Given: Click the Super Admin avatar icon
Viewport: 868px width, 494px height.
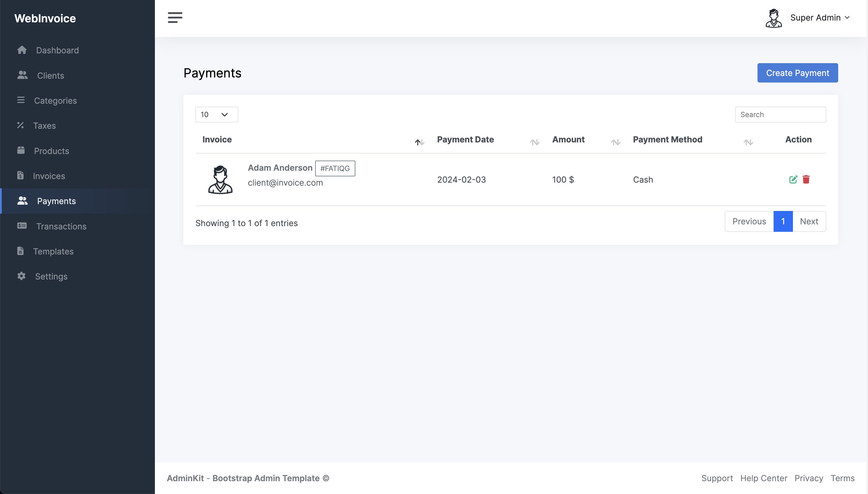Looking at the screenshot, I should (x=773, y=18).
